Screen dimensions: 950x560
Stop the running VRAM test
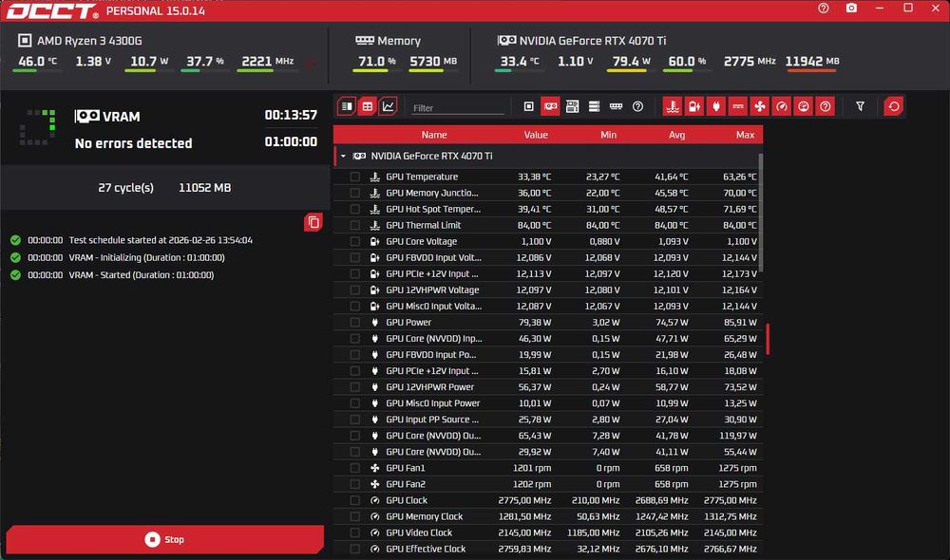point(164,539)
